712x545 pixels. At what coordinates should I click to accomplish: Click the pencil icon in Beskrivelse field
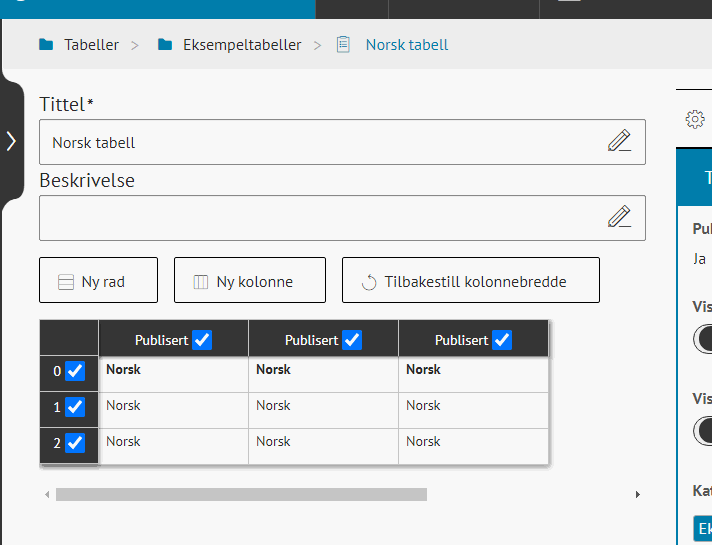pyautogui.click(x=619, y=216)
